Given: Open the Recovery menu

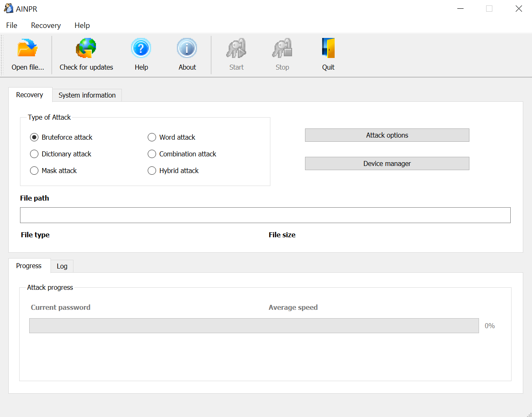Looking at the screenshot, I should (x=45, y=25).
